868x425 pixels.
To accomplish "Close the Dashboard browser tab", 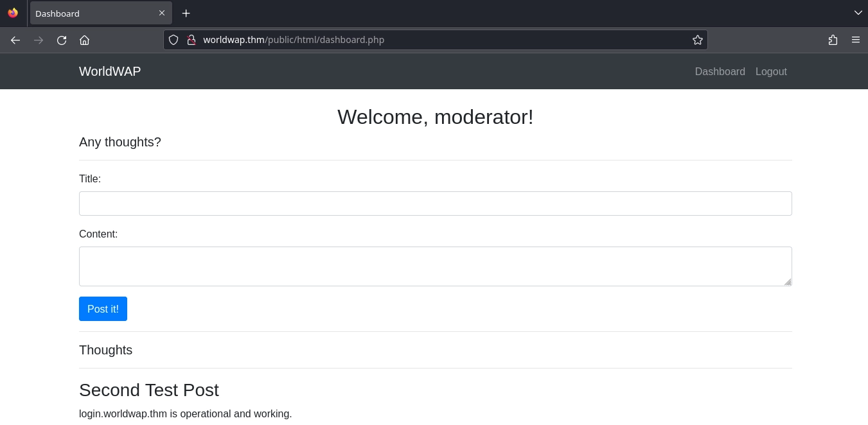I will [162, 13].
